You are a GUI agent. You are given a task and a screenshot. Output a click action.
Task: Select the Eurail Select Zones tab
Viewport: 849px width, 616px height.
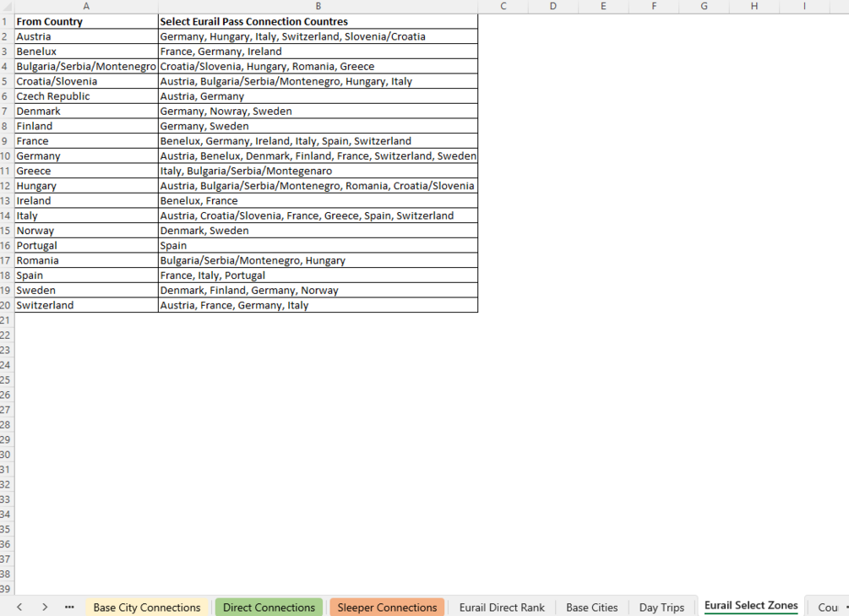click(751, 606)
